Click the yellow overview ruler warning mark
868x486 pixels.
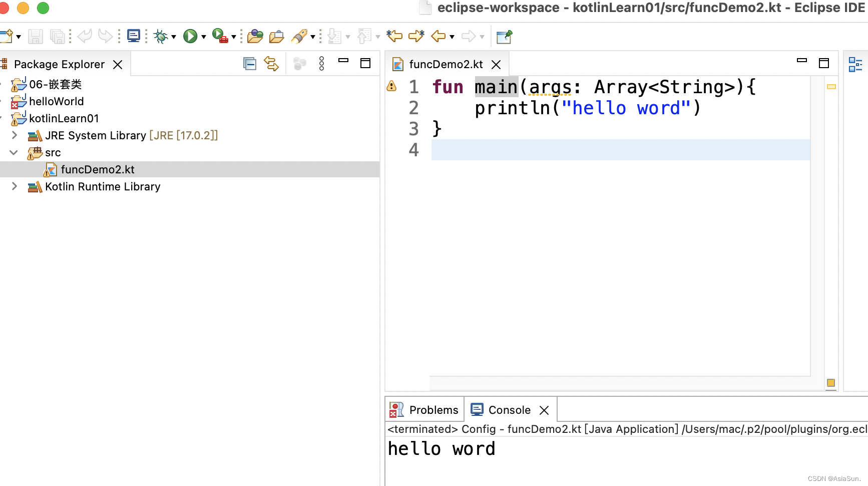point(831,87)
